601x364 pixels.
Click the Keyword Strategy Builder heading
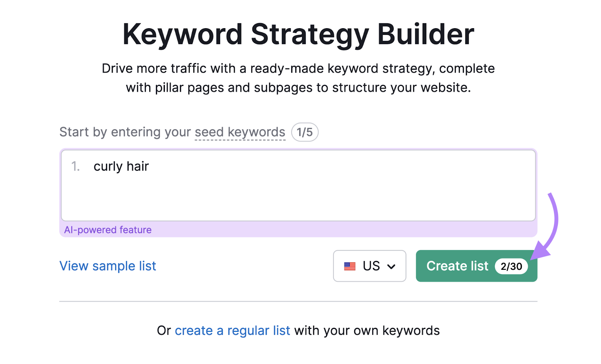(x=299, y=34)
